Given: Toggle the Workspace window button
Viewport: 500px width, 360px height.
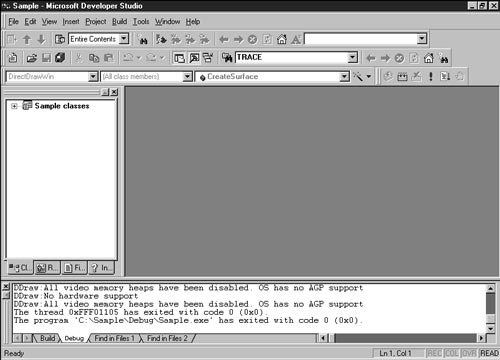Looking at the screenshot, I should pos(179,58).
